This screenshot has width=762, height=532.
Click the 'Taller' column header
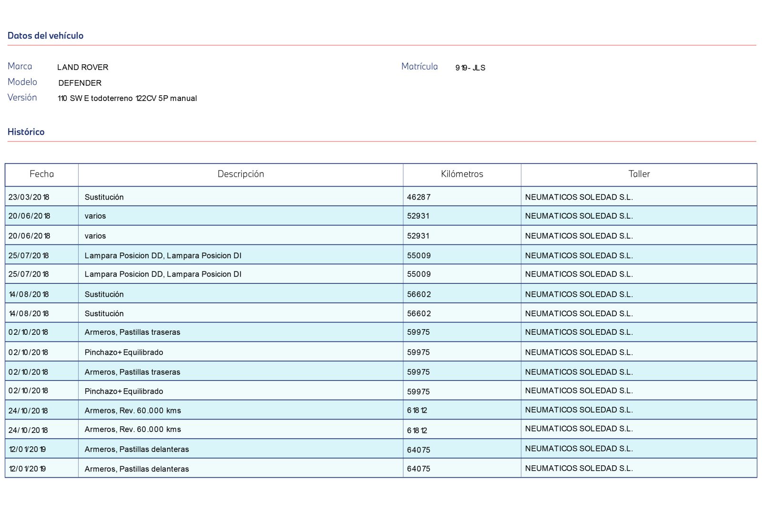639,174
